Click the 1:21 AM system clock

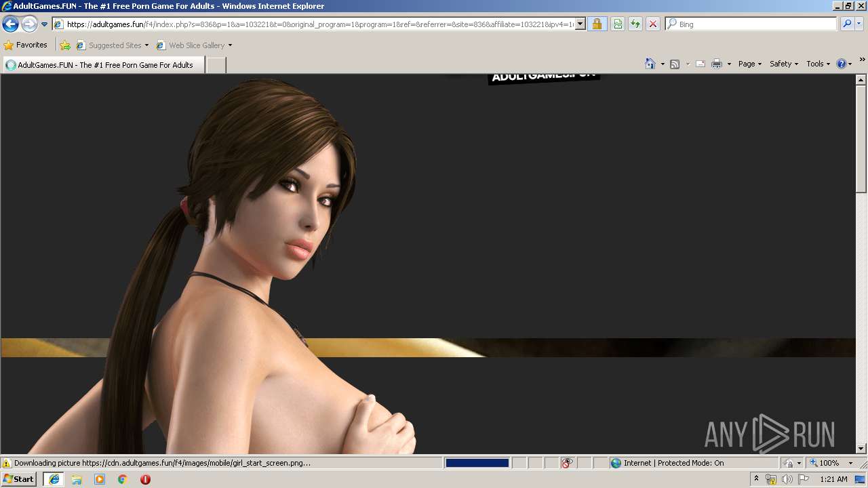(833, 479)
